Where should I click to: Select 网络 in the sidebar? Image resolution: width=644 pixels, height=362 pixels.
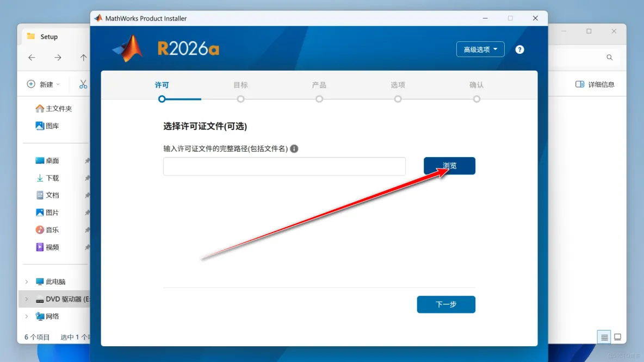(47, 316)
